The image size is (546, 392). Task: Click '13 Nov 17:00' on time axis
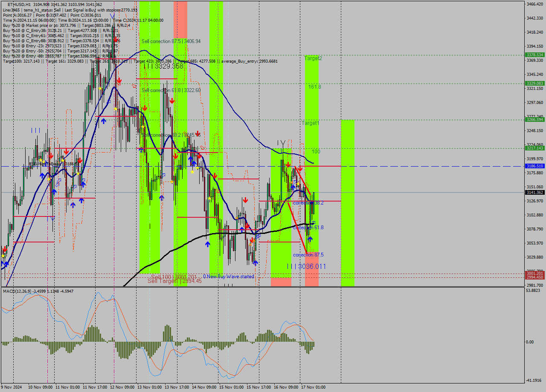pos(177,387)
